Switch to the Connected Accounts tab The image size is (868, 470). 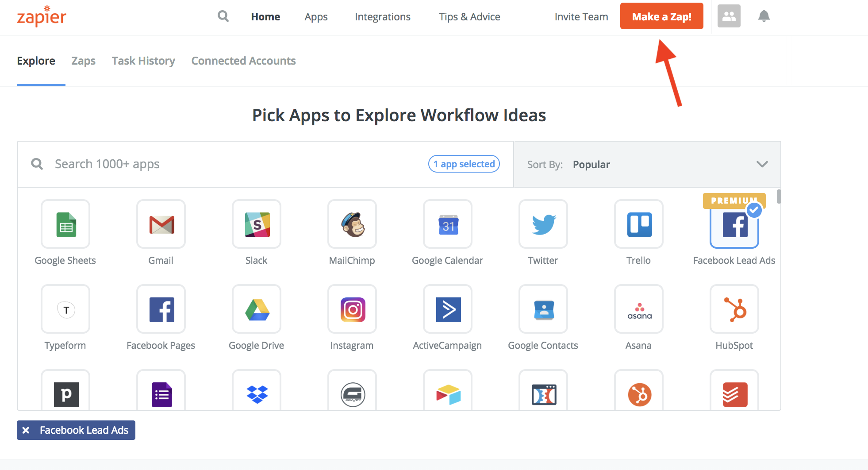(243, 61)
